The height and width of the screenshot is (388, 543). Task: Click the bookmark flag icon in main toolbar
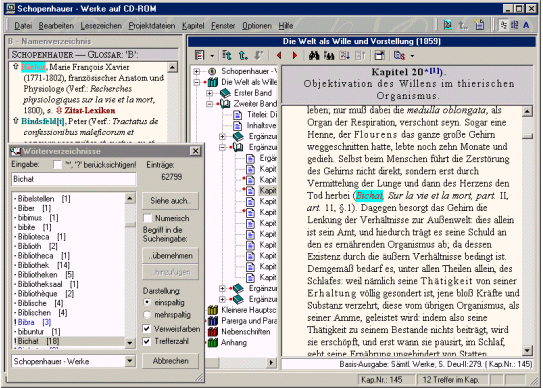448,25
